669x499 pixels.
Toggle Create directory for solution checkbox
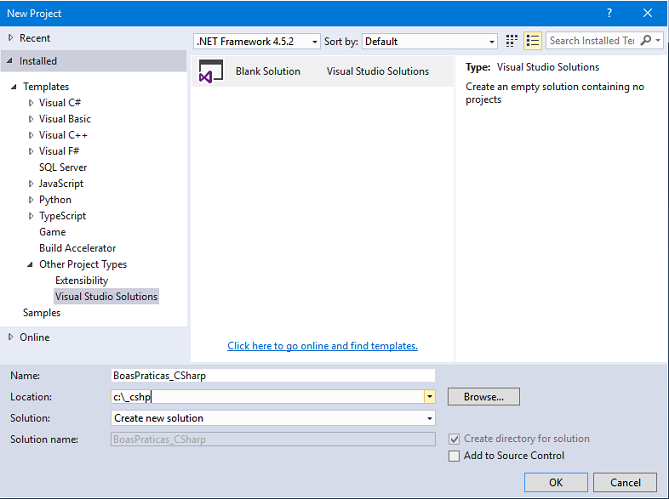[x=455, y=439]
